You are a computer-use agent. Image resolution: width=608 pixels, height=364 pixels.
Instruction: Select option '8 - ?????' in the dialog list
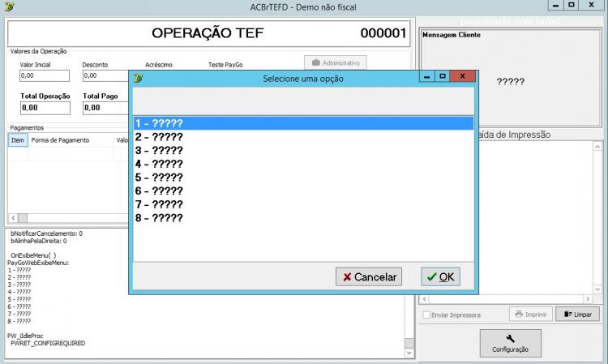[x=303, y=218]
